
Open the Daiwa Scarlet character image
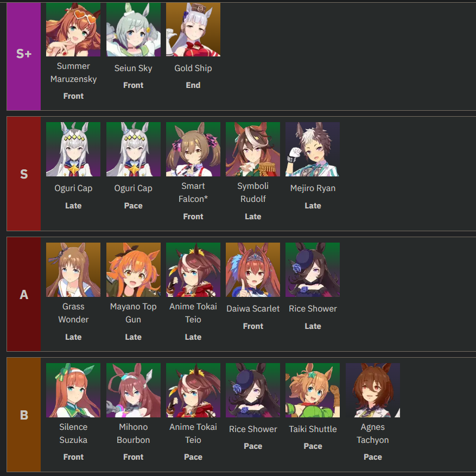[253, 270]
